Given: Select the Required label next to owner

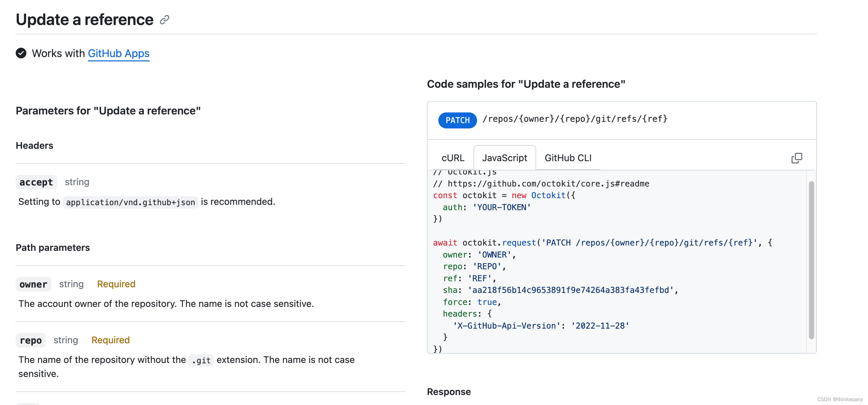Looking at the screenshot, I should click(x=116, y=284).
